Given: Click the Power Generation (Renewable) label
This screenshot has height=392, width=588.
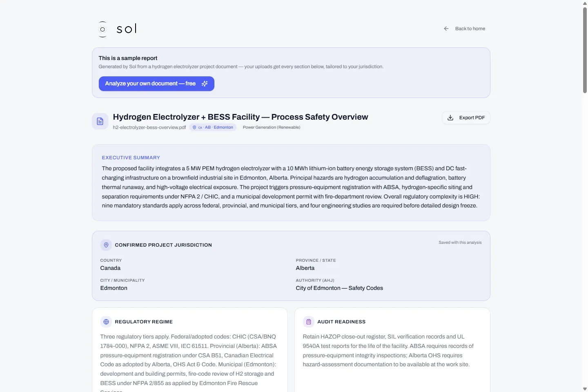Looking at the screenshot, I should (272, 127).
